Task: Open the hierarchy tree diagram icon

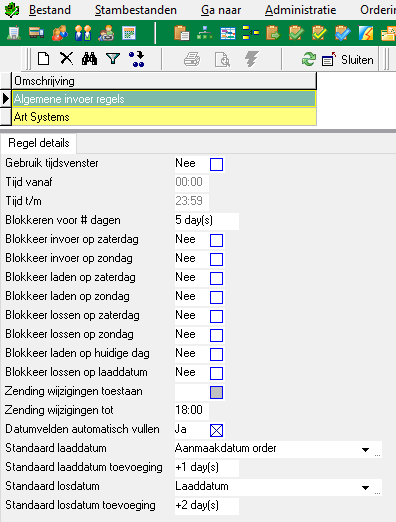Action: [205, 33]
